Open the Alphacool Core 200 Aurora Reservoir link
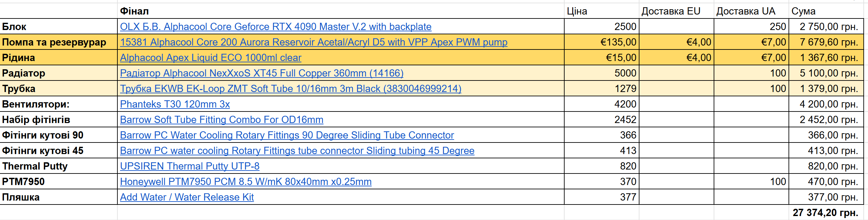 click(x=314, y=42)
